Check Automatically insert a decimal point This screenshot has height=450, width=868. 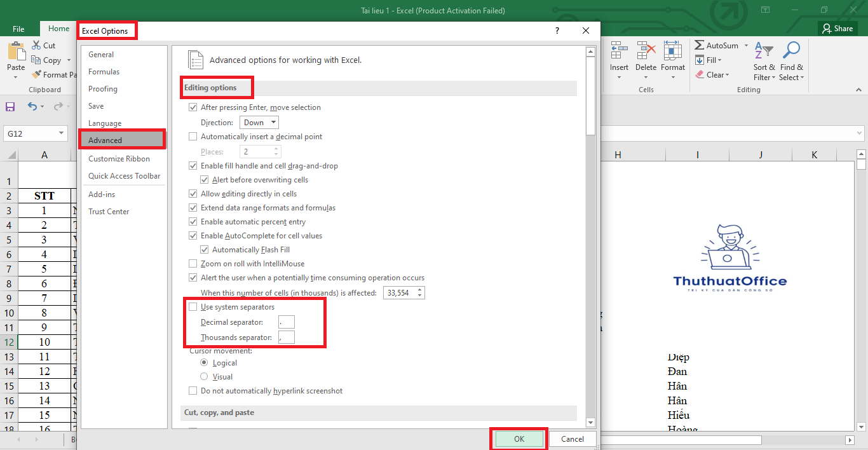[x=193, y=137]
